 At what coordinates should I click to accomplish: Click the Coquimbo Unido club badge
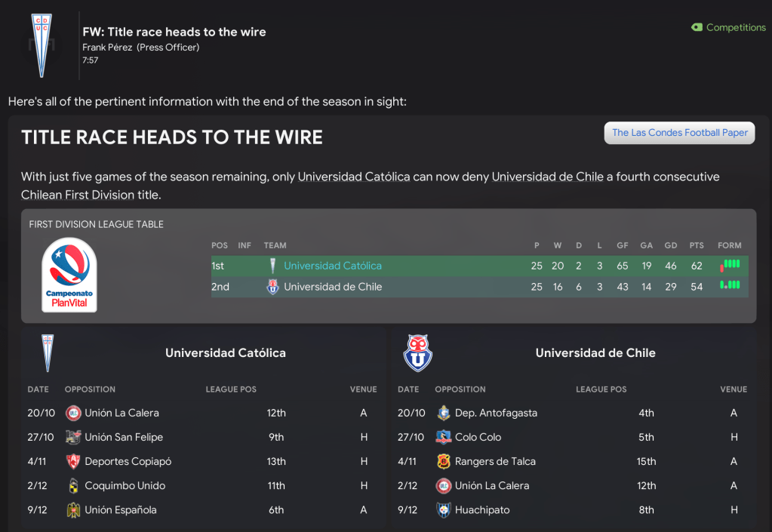pyautogui.click(x=73, y=485)
